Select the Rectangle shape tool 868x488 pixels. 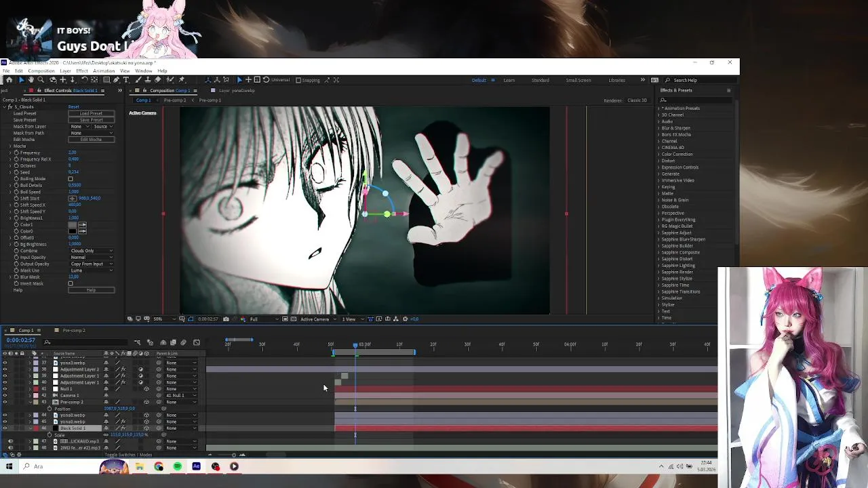point(106,80)
